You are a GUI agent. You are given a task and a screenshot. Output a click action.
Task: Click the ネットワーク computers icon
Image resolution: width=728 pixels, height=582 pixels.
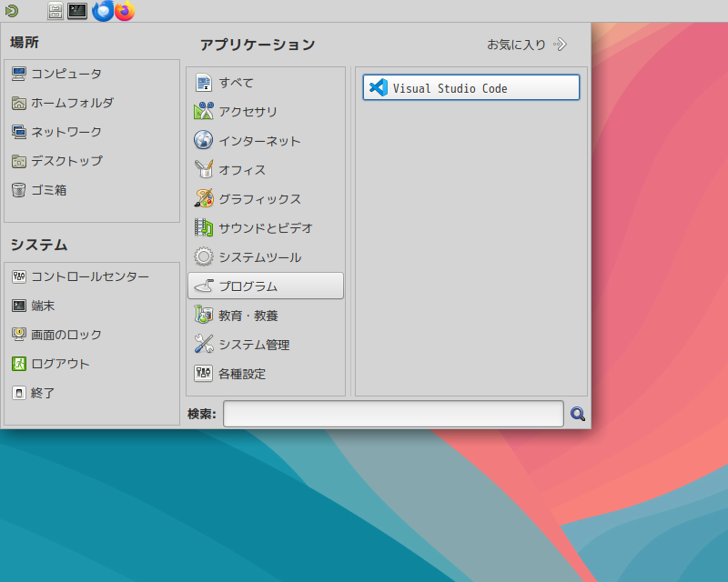(18, 132)
